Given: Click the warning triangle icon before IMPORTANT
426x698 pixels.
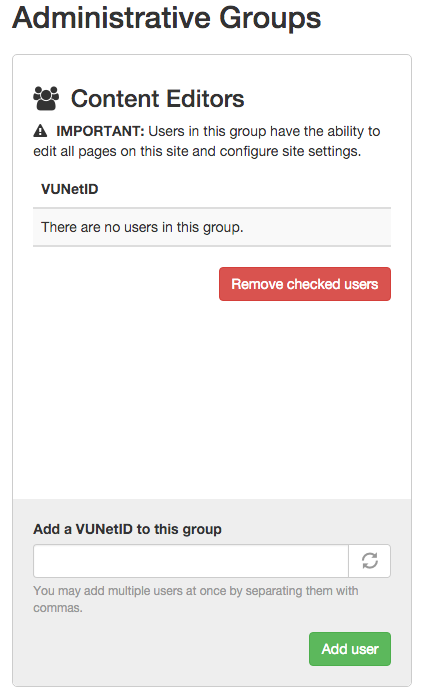Looking at the screenshot, I should (x=40, y=131).
